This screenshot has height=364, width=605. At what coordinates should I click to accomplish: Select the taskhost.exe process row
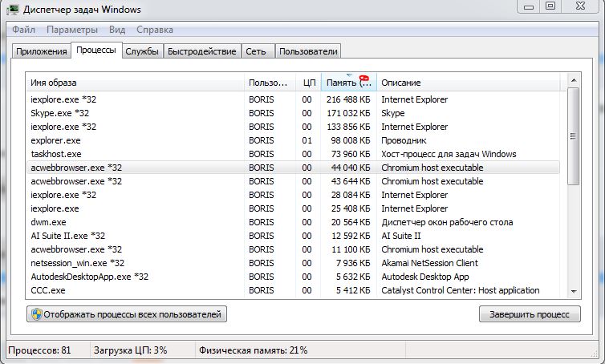(x=293, y=154)
